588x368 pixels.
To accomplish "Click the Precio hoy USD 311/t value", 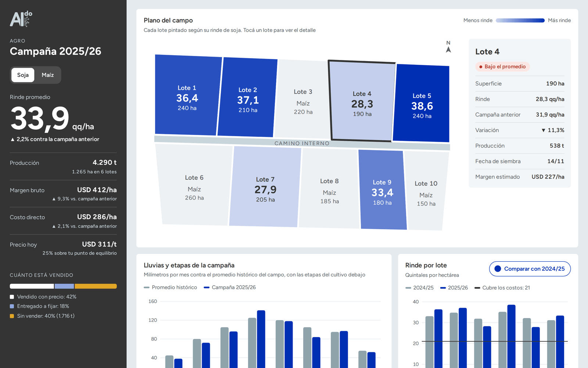I will [99, 244].
